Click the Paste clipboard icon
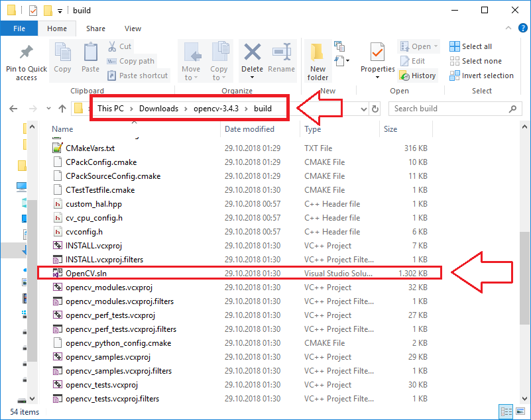 coord(90,53)
